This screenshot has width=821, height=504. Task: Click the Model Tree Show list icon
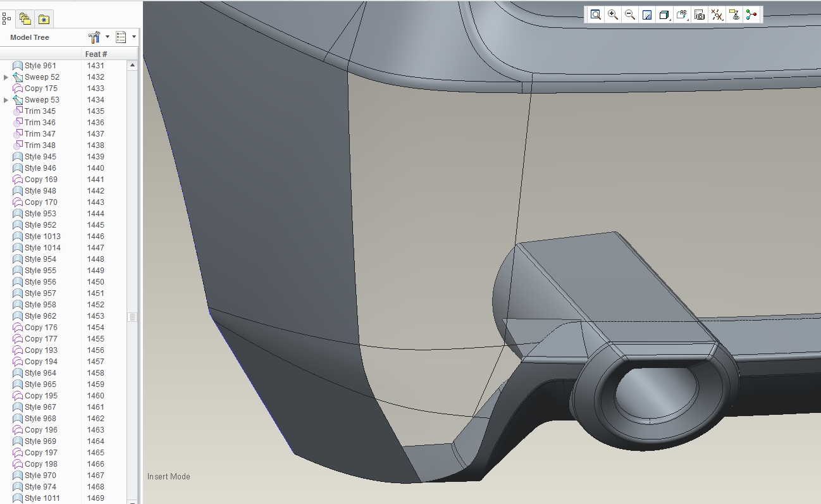click(x=121, y=37)
